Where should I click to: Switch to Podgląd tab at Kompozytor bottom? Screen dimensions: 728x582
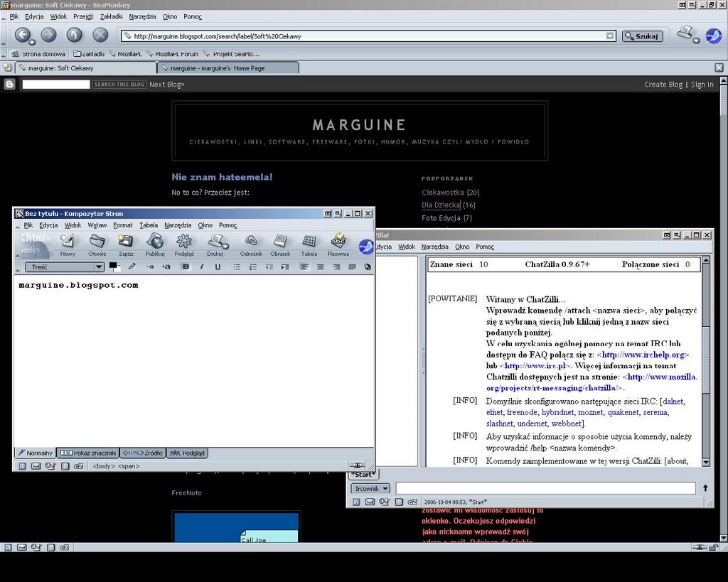click(187, 453)
